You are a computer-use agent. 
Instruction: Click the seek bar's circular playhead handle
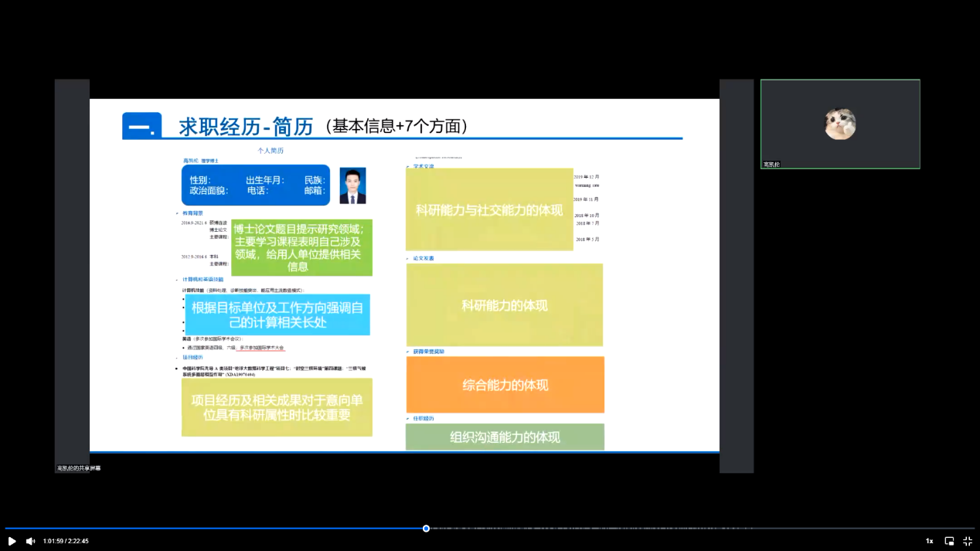426,529
